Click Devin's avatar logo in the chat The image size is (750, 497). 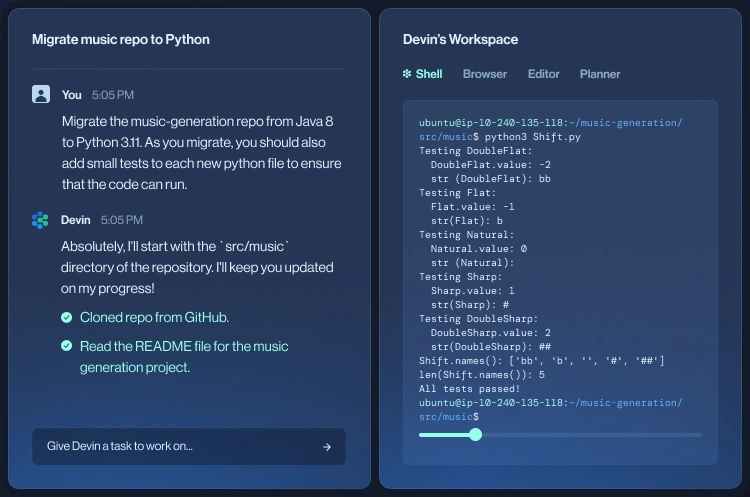click(x=41, y=220)
